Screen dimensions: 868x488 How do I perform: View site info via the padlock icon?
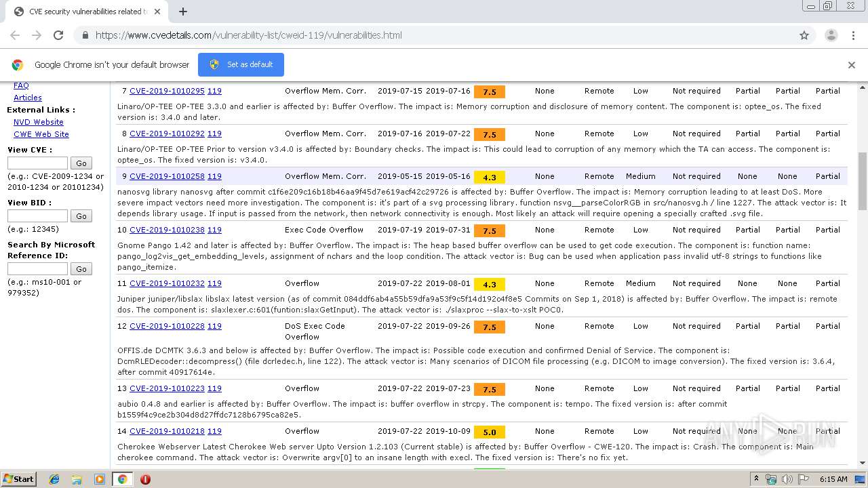pos(85,35)
